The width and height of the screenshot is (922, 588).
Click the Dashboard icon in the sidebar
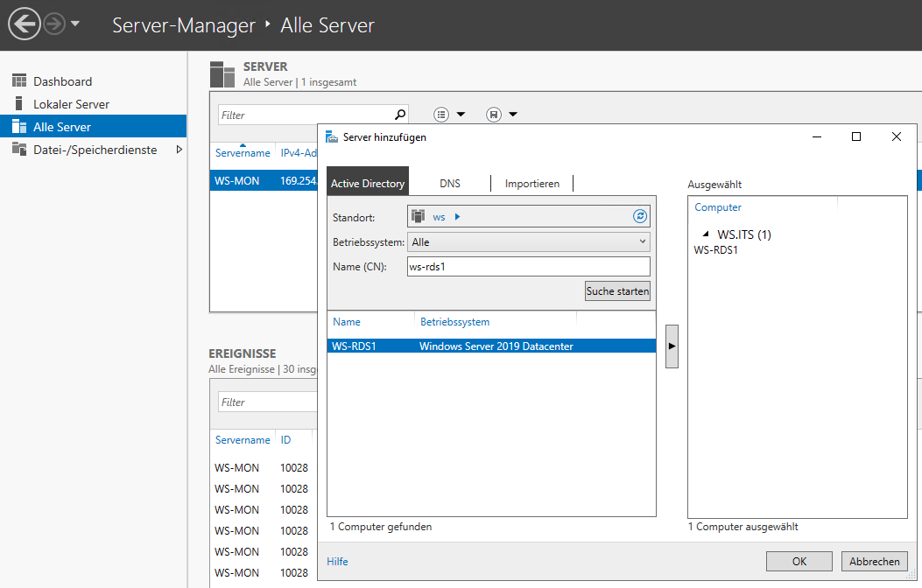coord(19,80)
